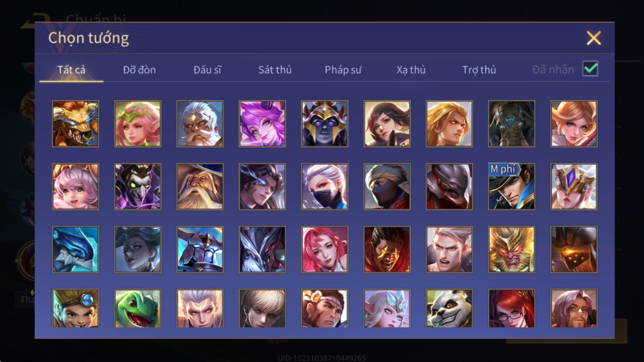Show the Xạ thủ hero list
Image resolution: width=644 pixels, height=362 pixels.
pos(411,70)
